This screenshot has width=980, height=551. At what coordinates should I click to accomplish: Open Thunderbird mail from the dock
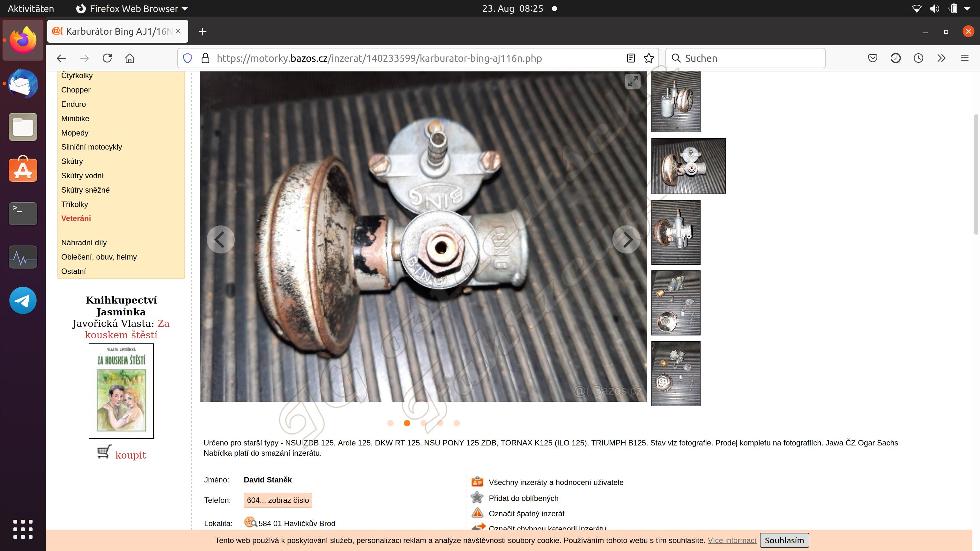point(23,84)
